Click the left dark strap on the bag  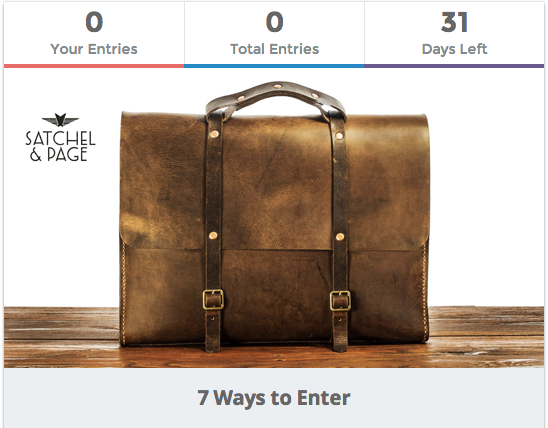tap(214, 231)
